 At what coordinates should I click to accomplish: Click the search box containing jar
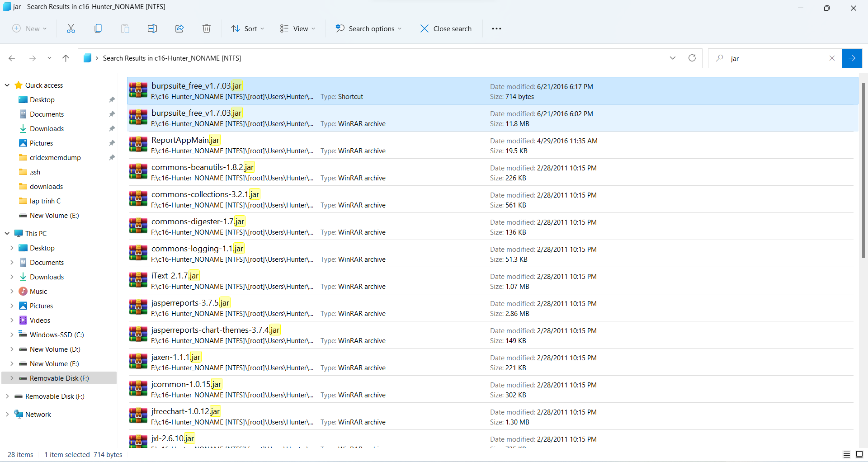(x=775, y=58)
